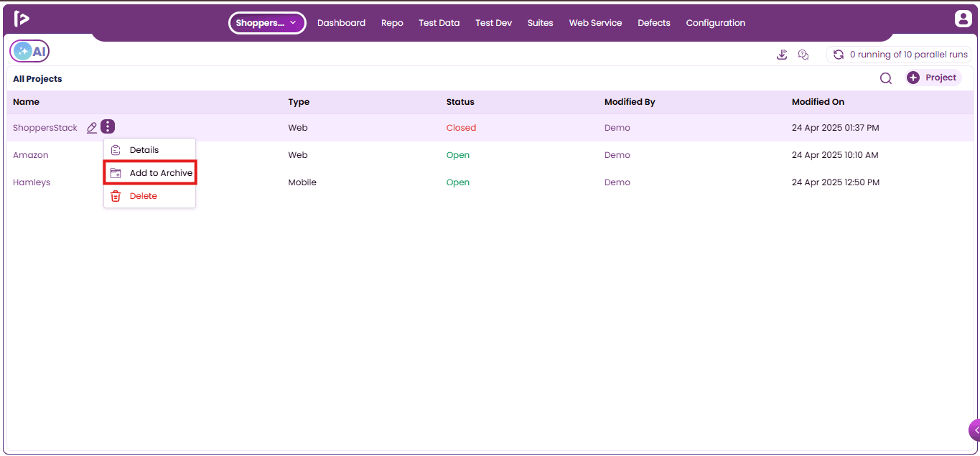Click Demo in the ShoppersStack row
Viewport: 980px width, 456px height.
tap(617, 128)
